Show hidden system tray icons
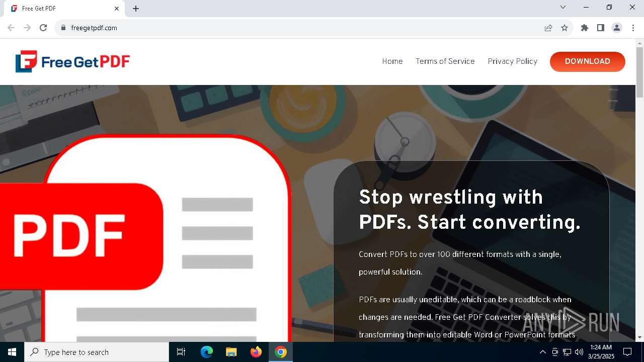The width and height of the screenshot is (644, 362). pyautogui.click(x=542, y=352)
